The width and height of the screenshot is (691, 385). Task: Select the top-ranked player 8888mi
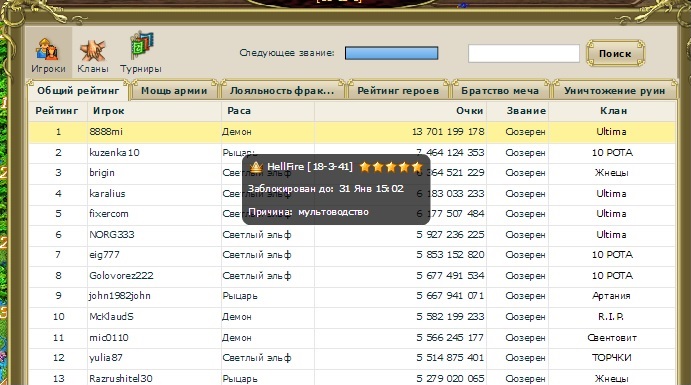coord(106,131)
